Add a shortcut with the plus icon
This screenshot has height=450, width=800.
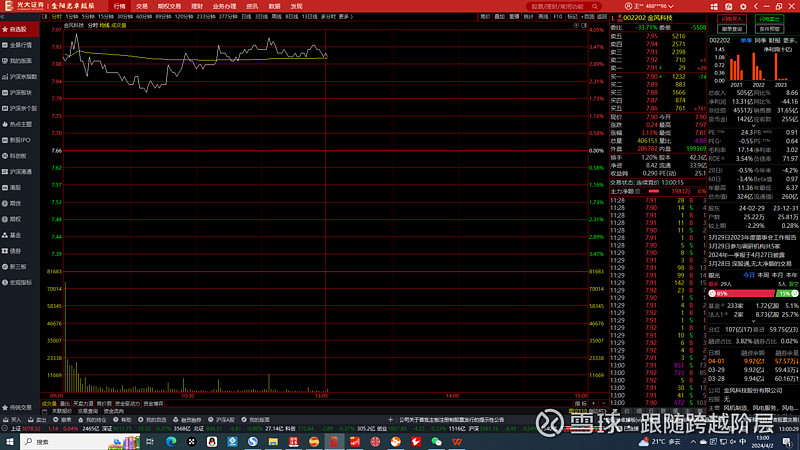(390, 420)
